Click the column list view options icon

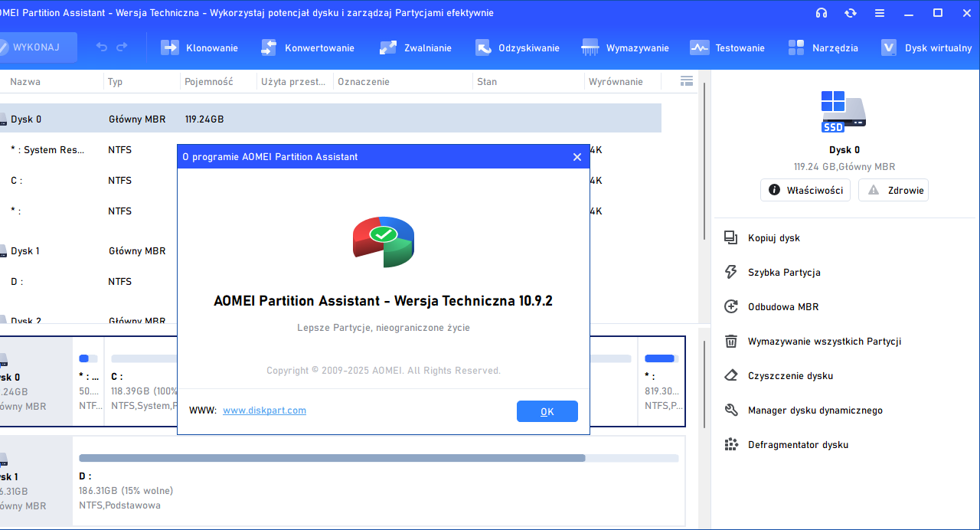click(x=687, y=81)
